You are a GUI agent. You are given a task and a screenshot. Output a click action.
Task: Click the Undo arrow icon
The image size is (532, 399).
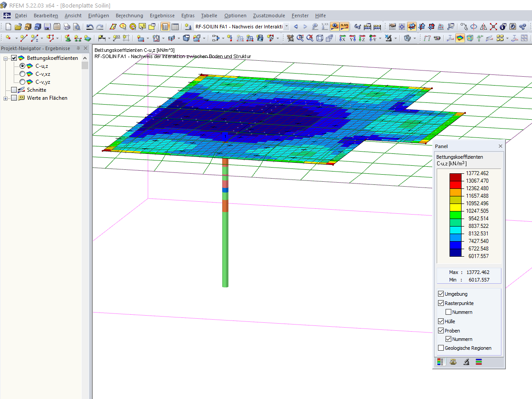(90, 27)
